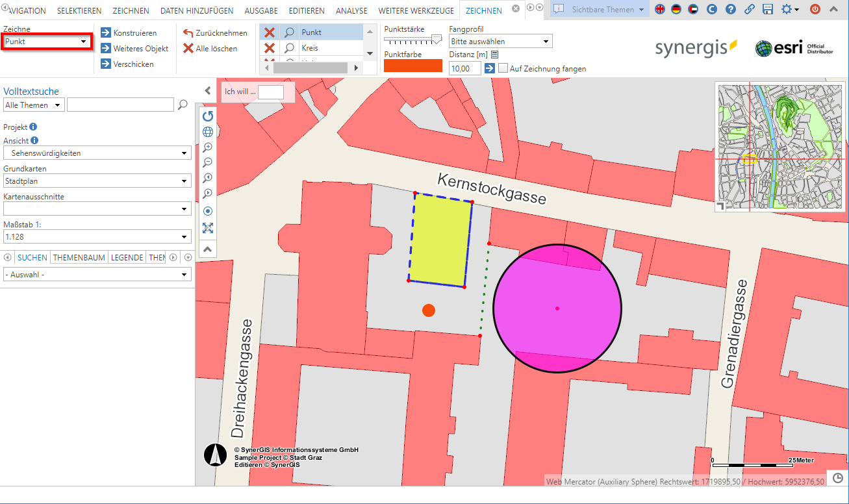849x504 pixels.
Task: Open the ANALYSE ribbon tab
Action: [351, 11]
